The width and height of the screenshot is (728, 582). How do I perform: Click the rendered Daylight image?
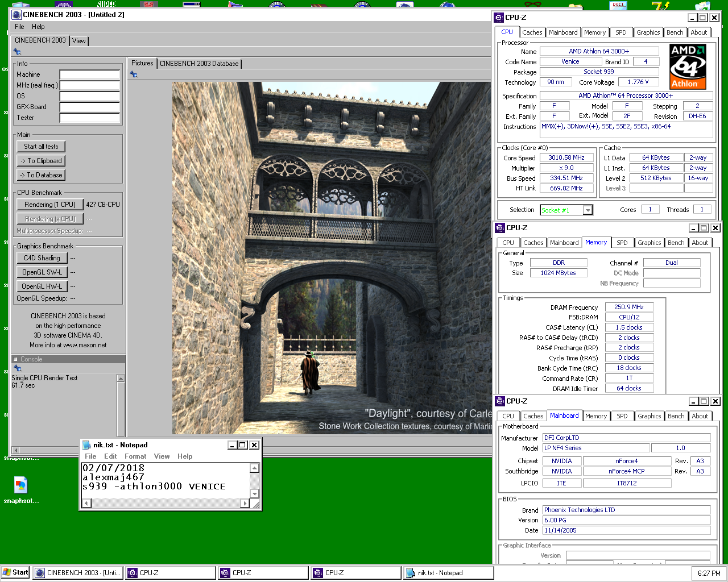point(332,258)
